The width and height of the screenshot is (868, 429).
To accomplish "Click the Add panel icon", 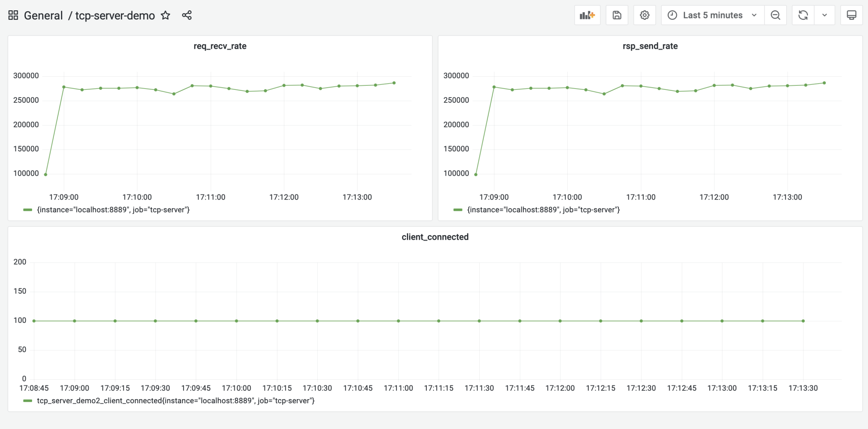I will 587,15.
